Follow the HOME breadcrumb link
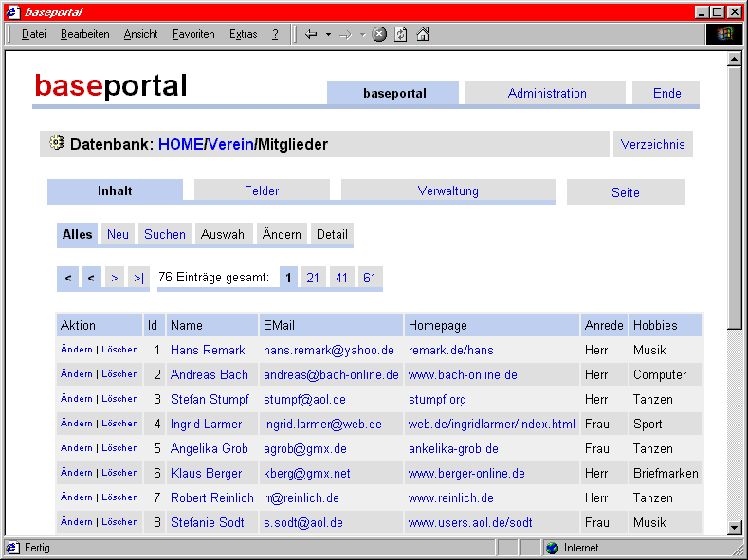Image resolution: width=748 pixels, height=560 pixels. [181, 144]
